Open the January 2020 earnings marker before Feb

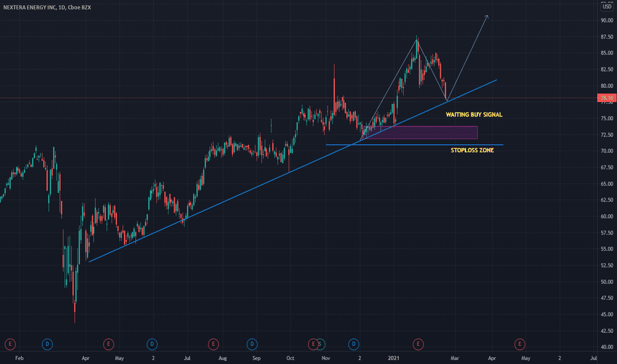pos(10,344)
